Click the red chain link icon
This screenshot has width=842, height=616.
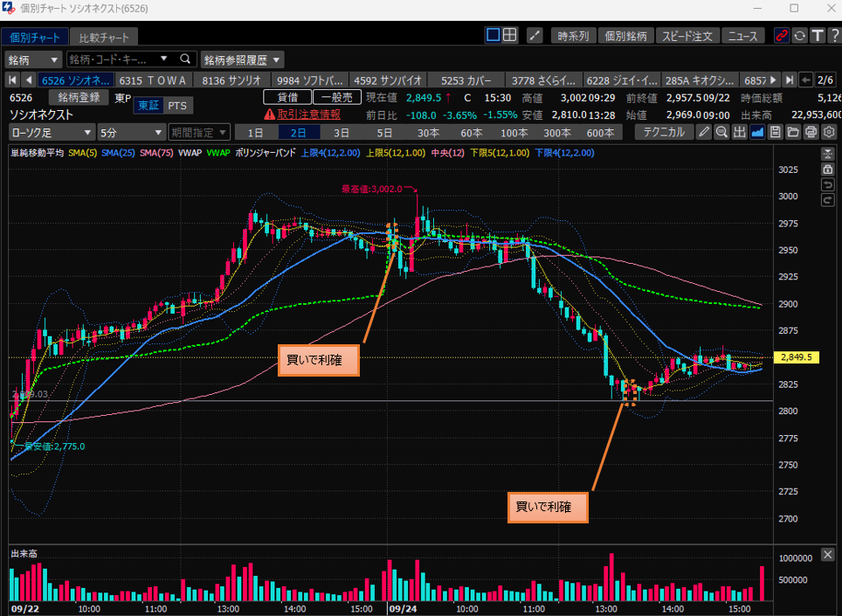click(782, 36)
